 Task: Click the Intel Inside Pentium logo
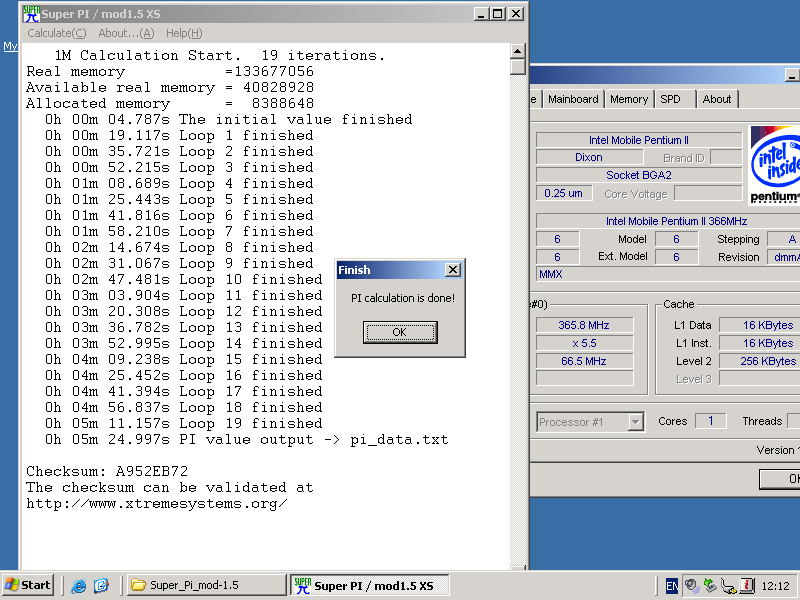click(774, 166)
